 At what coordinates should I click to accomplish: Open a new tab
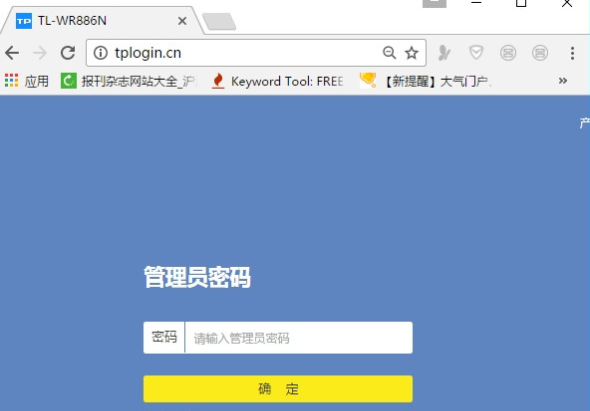point(219,21)
